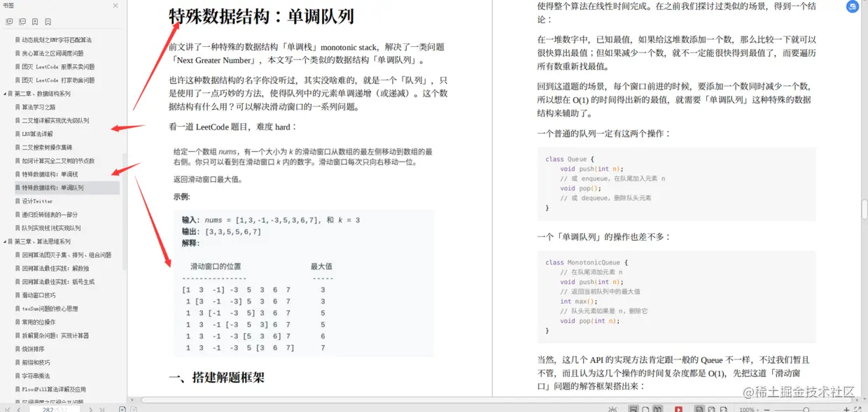
Task: Open bookmark 特殊数据结构：单调栈
Action: 50,174
